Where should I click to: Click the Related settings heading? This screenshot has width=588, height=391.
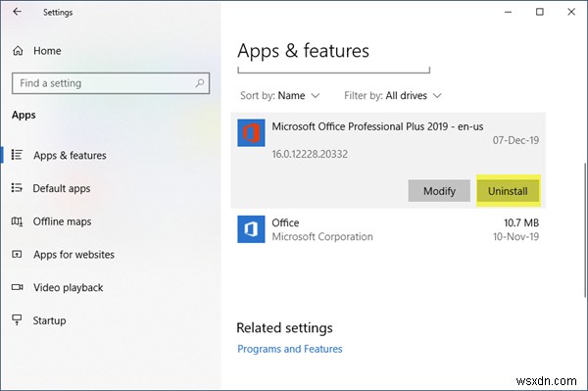point(284,328)
